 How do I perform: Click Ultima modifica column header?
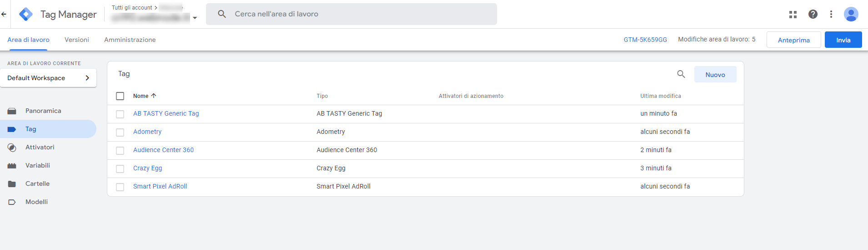[x=661, y=96]
